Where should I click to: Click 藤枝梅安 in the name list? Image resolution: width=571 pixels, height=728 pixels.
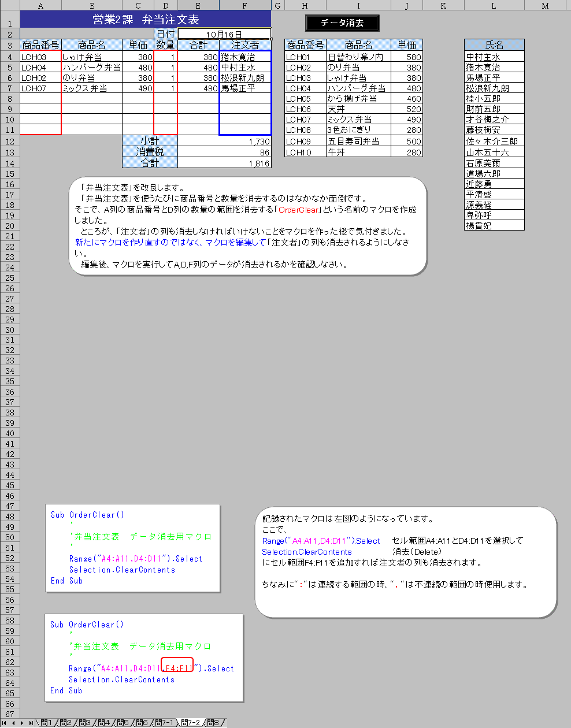click(x=494, y=130)
